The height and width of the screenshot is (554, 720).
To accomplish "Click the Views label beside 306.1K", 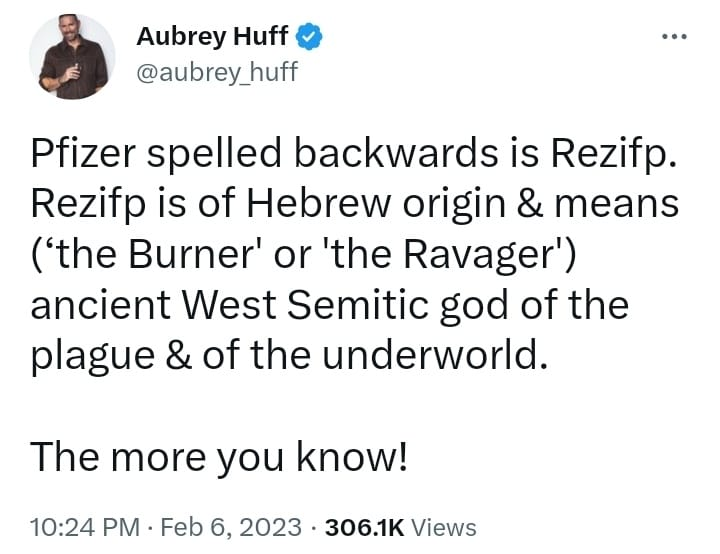I will 444,527.
